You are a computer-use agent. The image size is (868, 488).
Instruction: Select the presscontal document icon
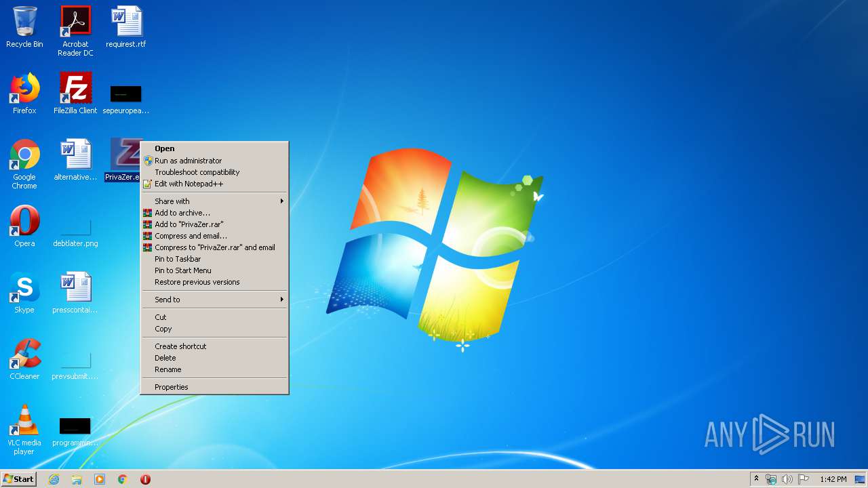pos(75,293)
